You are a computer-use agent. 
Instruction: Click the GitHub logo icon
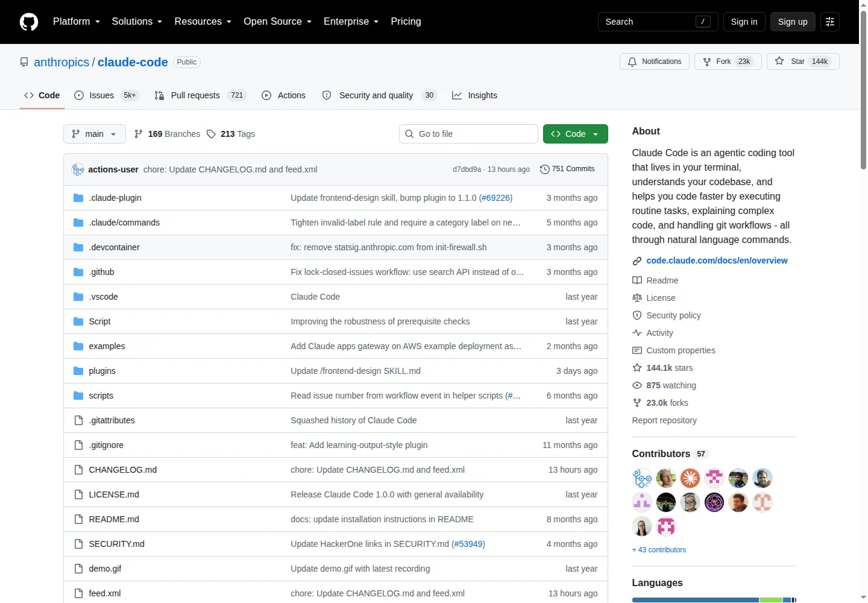click(x=29, y=22)
